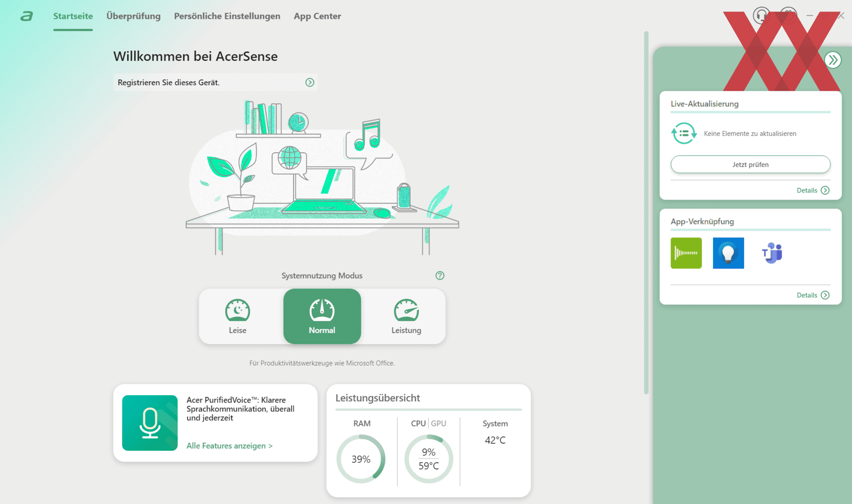Click the Leistungsübersicht heading
The width and height of the screenshot is (852, 504).
[x=378, y=398]
